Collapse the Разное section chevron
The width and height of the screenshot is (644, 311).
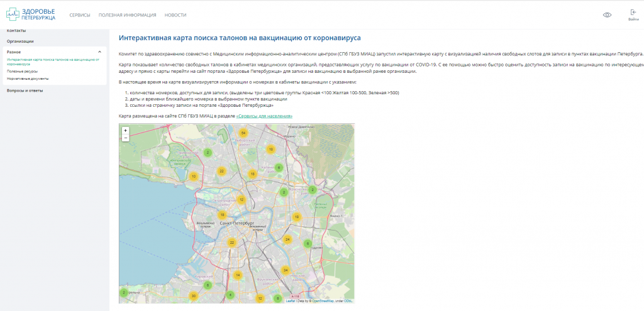coord(99,52)
